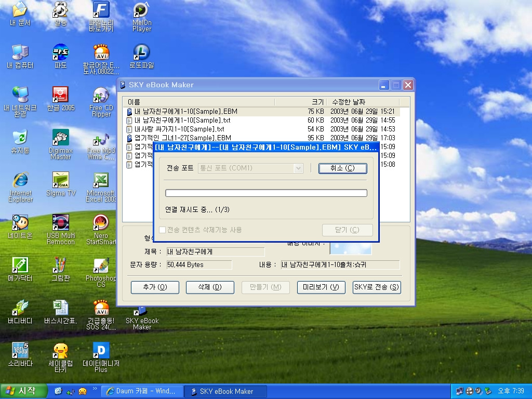
Task: Select 내 남자친구에게1-10[Sample].EBM file row
Action: pyautogui.click(x=262, y=112)
